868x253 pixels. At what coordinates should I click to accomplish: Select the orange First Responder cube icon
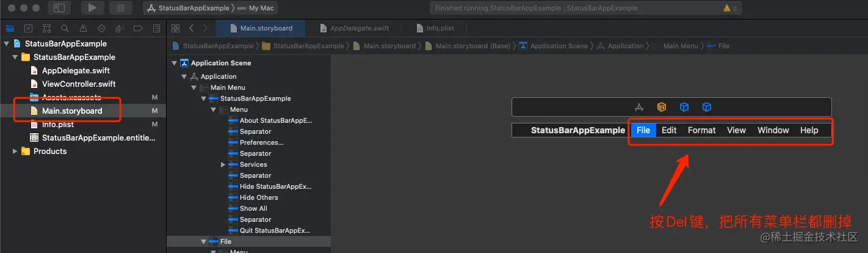pos(662,107)
